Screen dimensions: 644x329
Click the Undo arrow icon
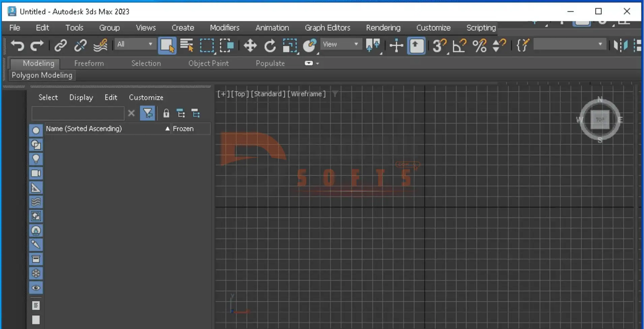(x=17, y=45)
